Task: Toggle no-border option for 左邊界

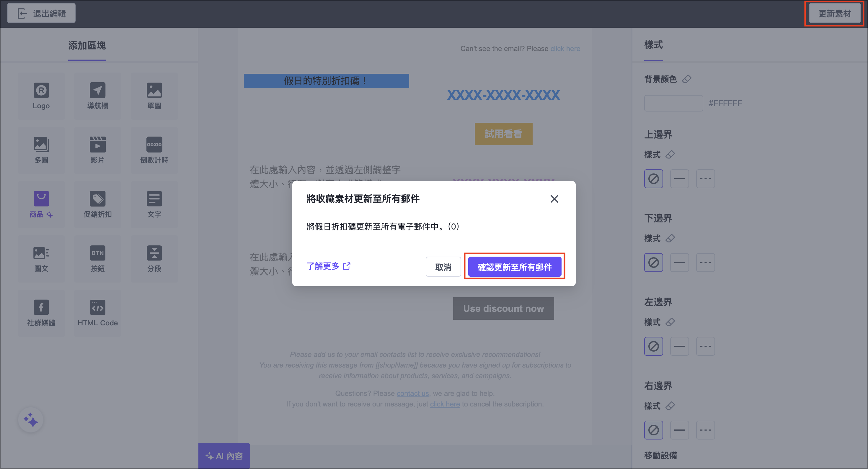Action: (653, 346)
